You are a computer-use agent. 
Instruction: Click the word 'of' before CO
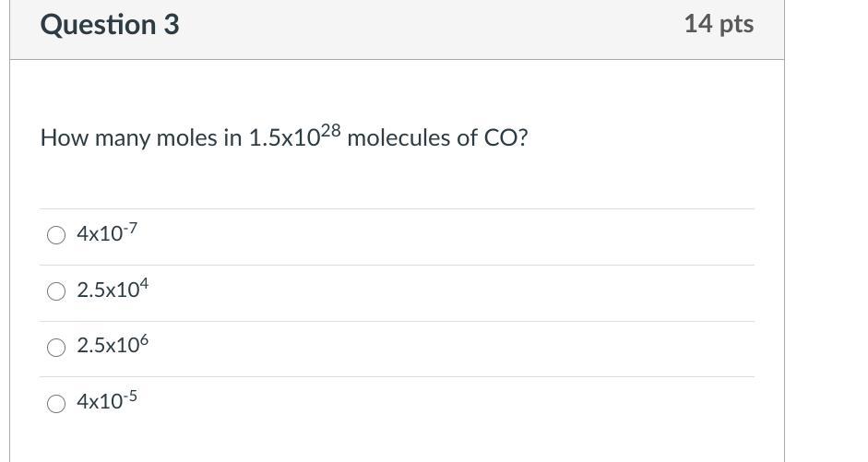[467, 138]
